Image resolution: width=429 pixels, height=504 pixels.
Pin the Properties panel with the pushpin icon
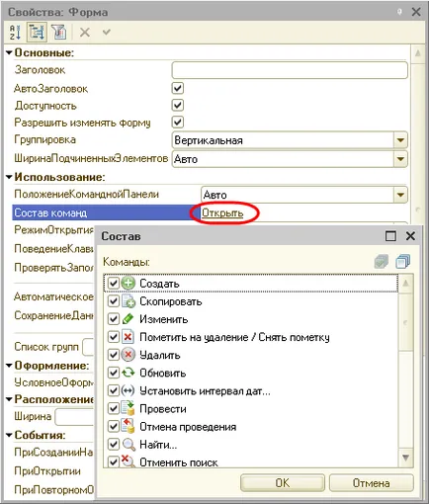[399, 12]
